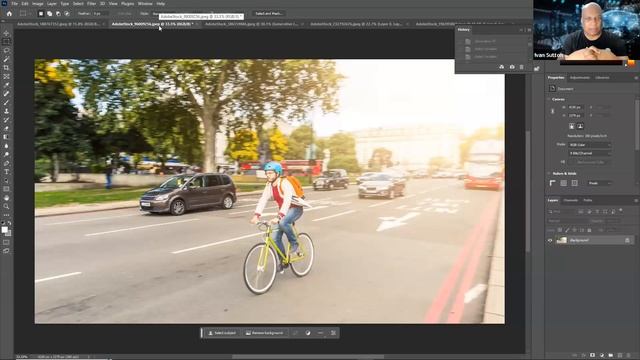The height and width of the screenshot is (360, 640).
Task: Click Select subject in contextual task bar
Action: pos(222,333)
